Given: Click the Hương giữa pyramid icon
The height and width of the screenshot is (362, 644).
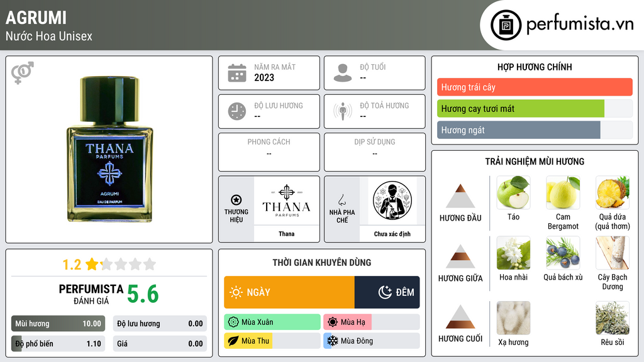Looking at the screenshot, I should (x=460, y=256).
